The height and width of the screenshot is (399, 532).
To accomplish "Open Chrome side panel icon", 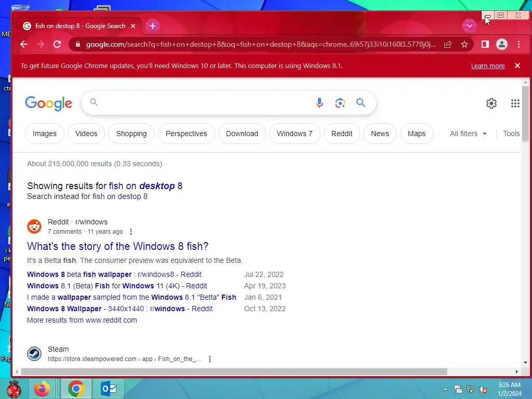I will tap(485, 44).
